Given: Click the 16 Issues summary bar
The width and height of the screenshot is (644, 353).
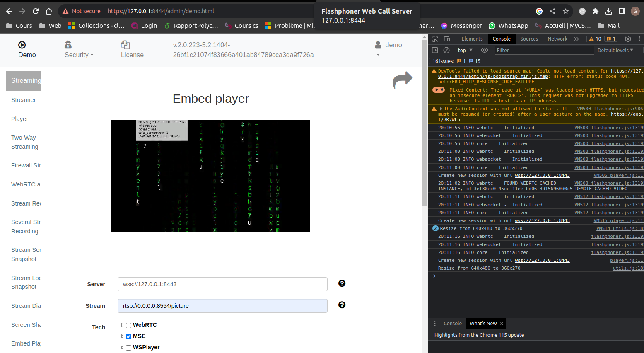Looking at the screenshot, I should pyautogui.click(x=456, y=61).
